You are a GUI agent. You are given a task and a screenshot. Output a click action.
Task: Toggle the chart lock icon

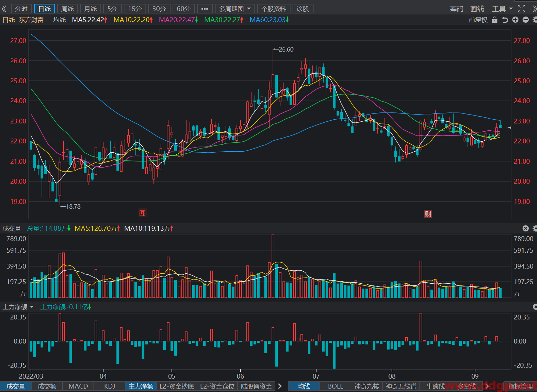pos(495,20)
